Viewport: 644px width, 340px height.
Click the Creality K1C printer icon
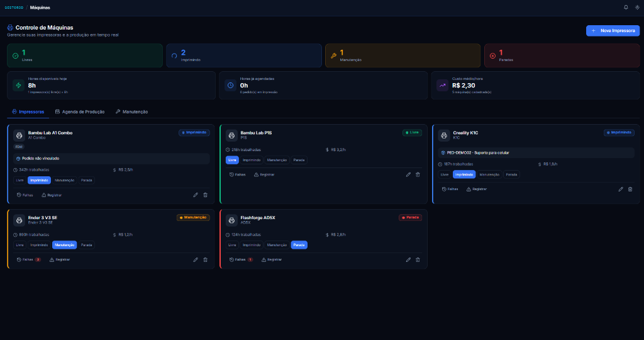point(444,135)
